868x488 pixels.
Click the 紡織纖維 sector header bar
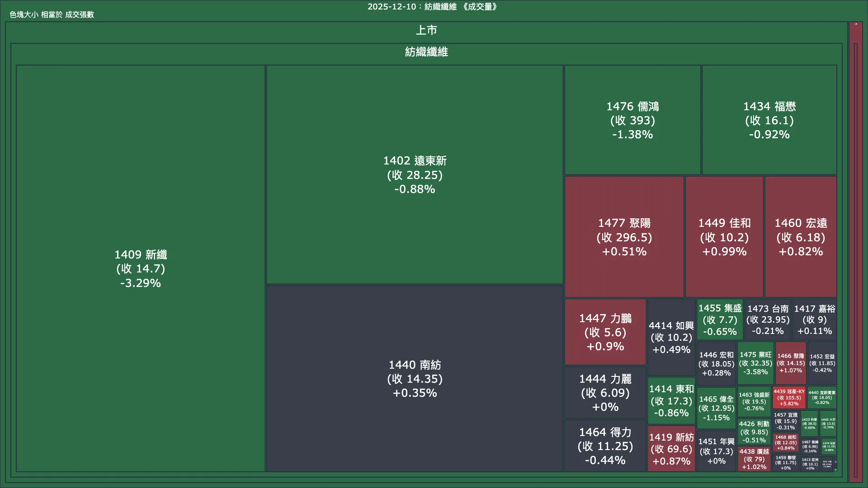pyautogui.click(x=426, y=52)
